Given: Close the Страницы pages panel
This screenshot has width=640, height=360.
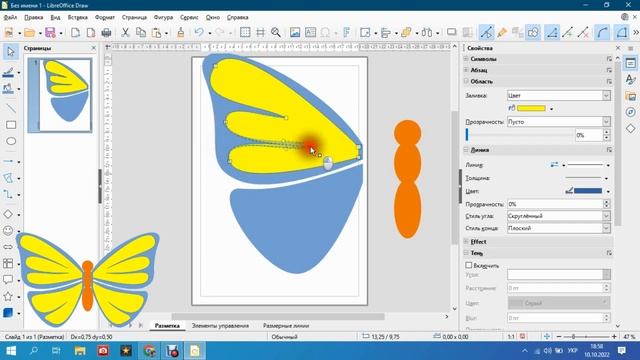Looking at the screenshot, I should [x=93, y=48].
